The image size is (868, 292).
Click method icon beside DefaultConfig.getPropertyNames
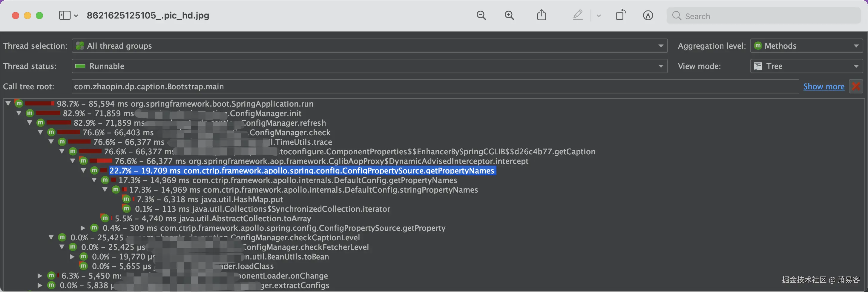[105, 180]
